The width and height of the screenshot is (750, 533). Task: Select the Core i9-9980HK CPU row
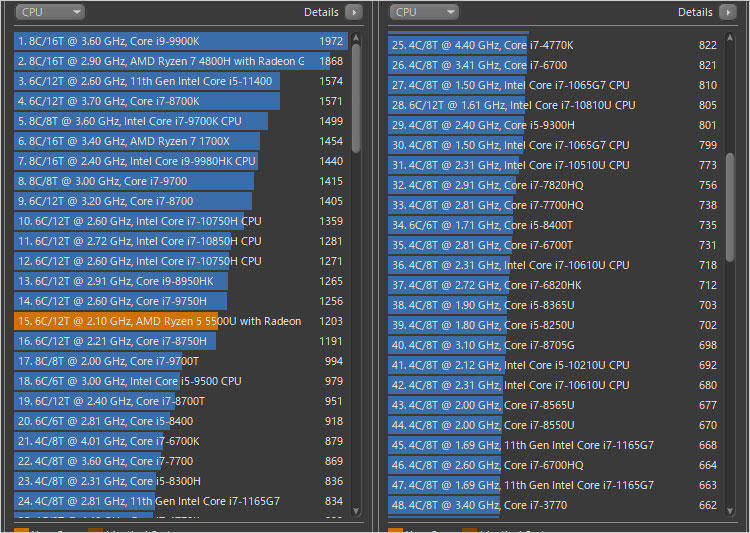pos(181,161)
